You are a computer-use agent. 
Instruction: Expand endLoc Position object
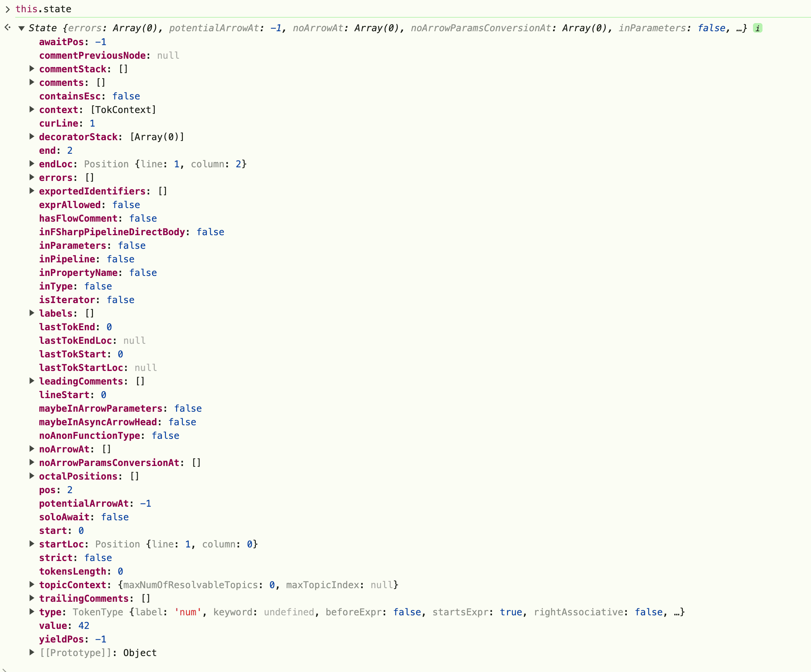coord(32,164)
